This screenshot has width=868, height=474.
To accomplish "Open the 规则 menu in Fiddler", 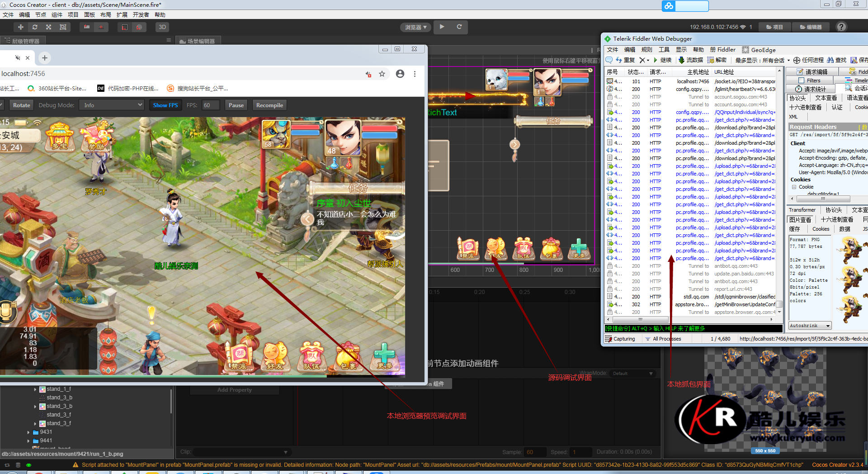I will [647, 50].
